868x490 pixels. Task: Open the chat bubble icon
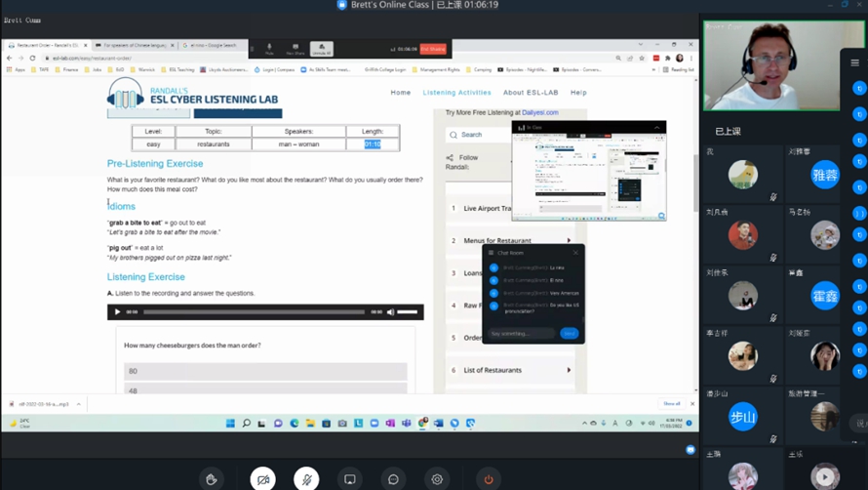(x=393, y=479)
